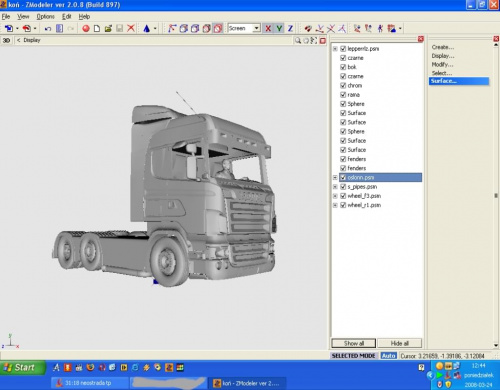The image size is (500, 390).
Task: Click red eraser icon right of Z
Action: pyautogui.click(x=308, y=29)
